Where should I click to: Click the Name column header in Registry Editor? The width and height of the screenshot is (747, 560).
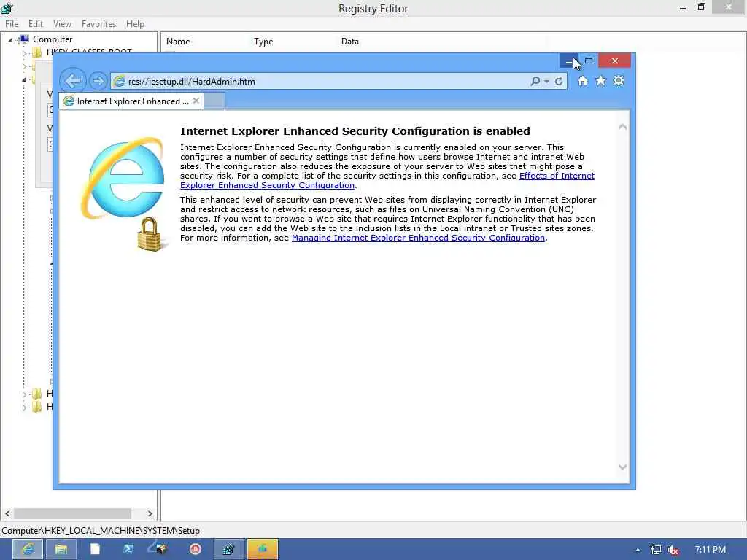pyautogui.click(x=178, y=42)
